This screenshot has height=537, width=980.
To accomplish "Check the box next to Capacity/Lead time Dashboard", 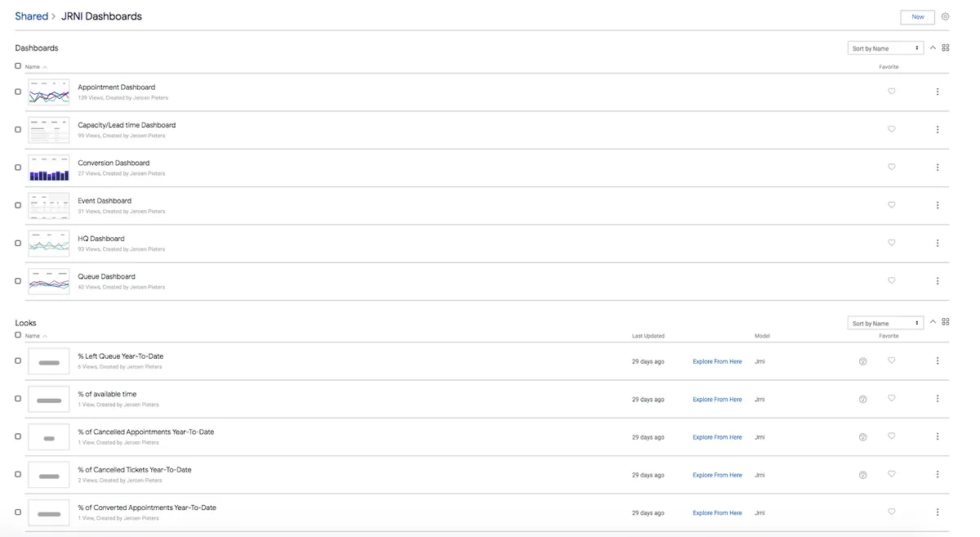I will point(18,129).
